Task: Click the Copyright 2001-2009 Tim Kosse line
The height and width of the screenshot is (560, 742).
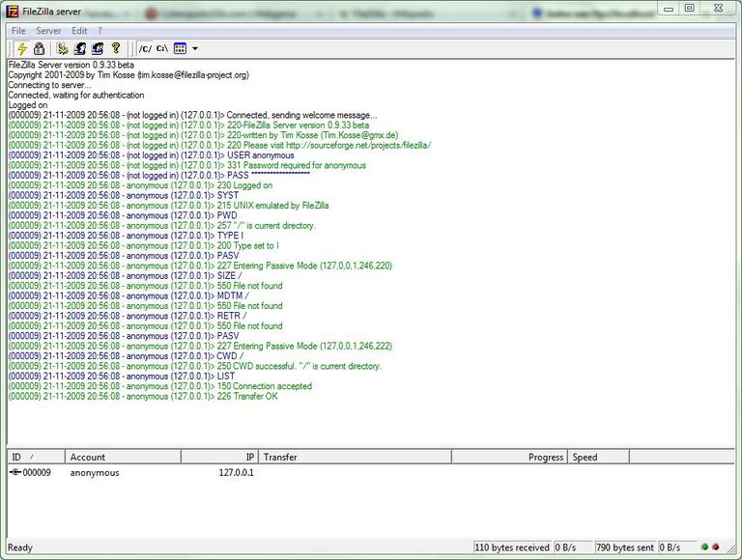Action: click(128, 74)
